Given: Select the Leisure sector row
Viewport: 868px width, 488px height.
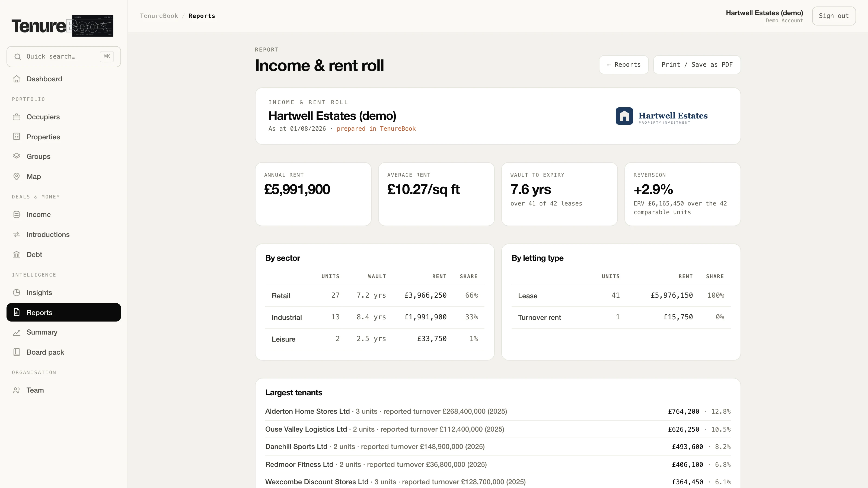Looking at the screenshot, I should [x=375, y=339].
